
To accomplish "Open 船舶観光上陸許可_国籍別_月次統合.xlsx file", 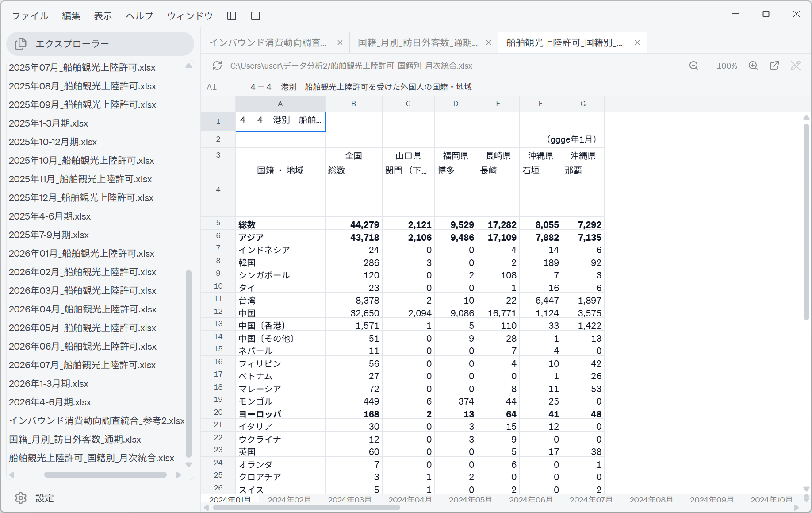I will 92,458.
